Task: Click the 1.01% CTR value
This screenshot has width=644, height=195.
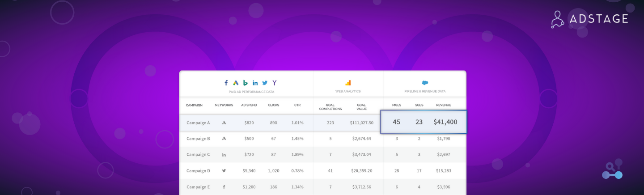Action: pos(297,123)
